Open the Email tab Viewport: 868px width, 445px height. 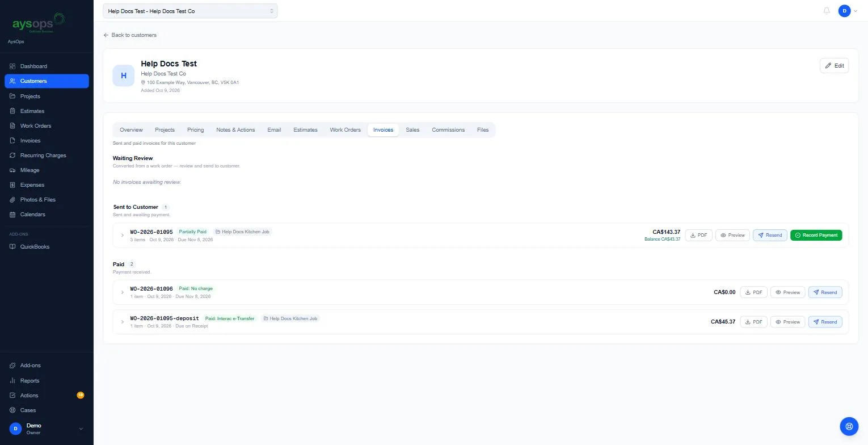pyautogui.click(x=274, y=130)
